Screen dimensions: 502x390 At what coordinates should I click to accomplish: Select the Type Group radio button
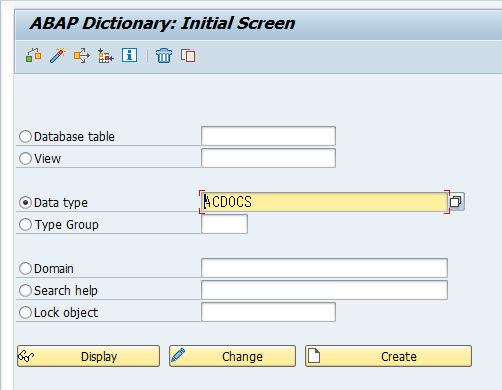click(x=25, y=225)
